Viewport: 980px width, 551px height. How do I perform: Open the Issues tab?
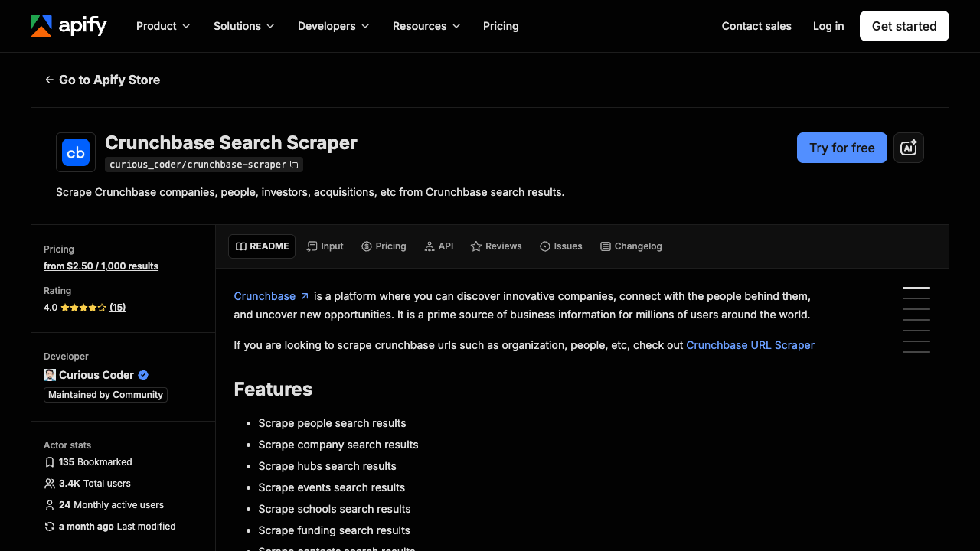pos(561,246)
